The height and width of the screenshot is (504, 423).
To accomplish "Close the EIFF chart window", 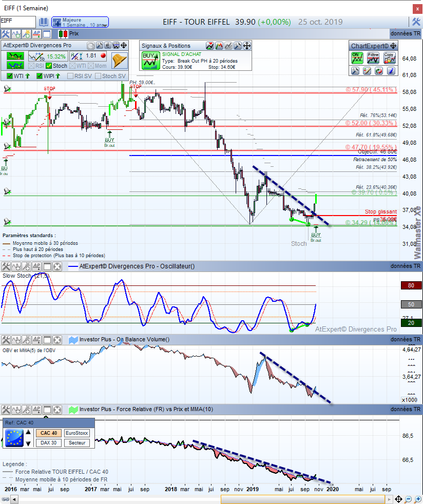I will tap(417, 9).
